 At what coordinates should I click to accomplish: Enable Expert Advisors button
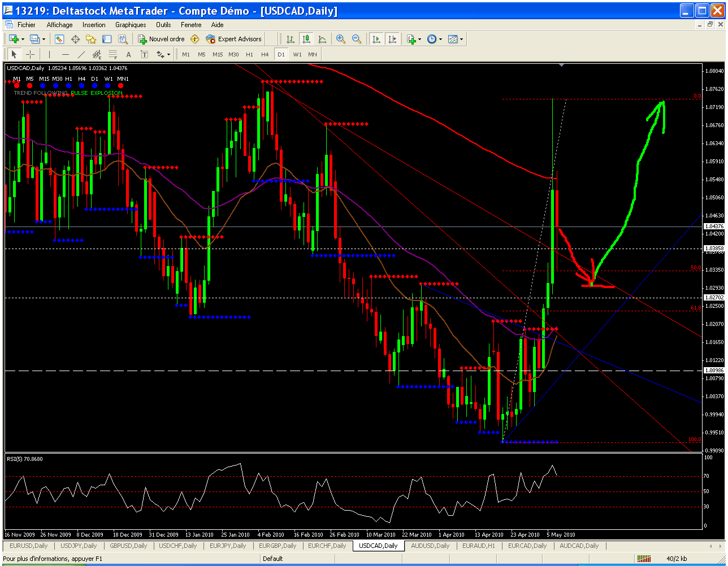click(234, 39)
